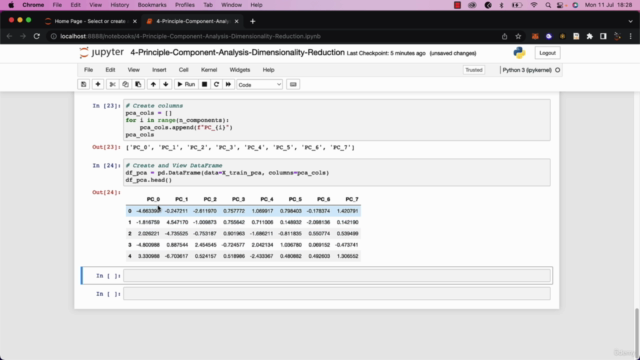The width and height of the screenshot is (640, 360).
Task: Open the Jupyter Edit menu
Action: 110,70
